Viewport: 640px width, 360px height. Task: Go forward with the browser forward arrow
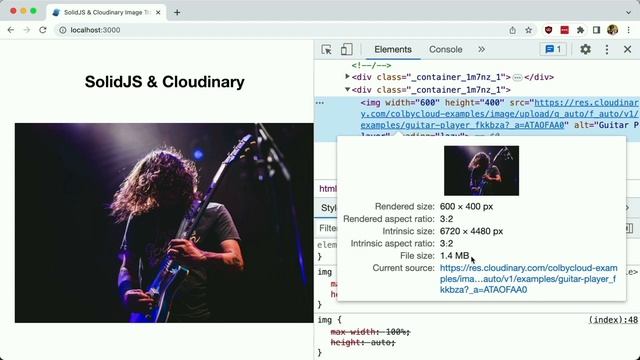coord(27,30)
